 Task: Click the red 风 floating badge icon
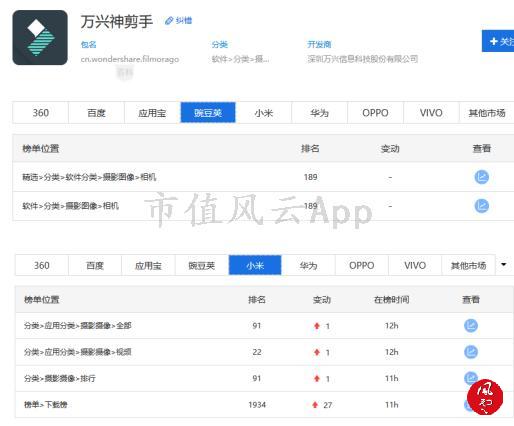click(485, 397)
